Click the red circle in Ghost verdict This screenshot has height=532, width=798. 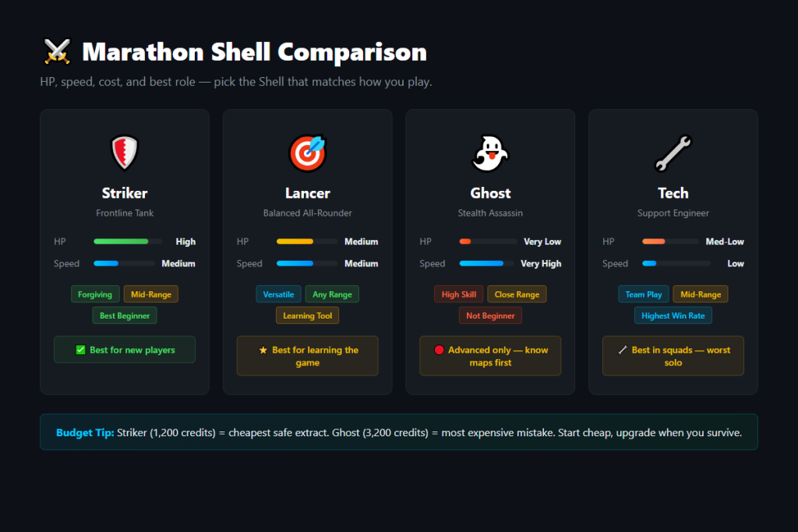(440, 350)
